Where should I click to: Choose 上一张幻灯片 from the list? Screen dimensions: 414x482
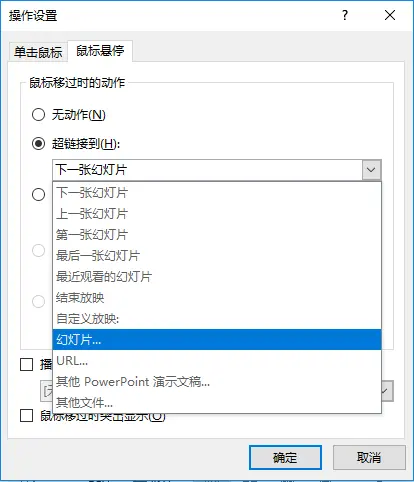[x=217, y=214]
